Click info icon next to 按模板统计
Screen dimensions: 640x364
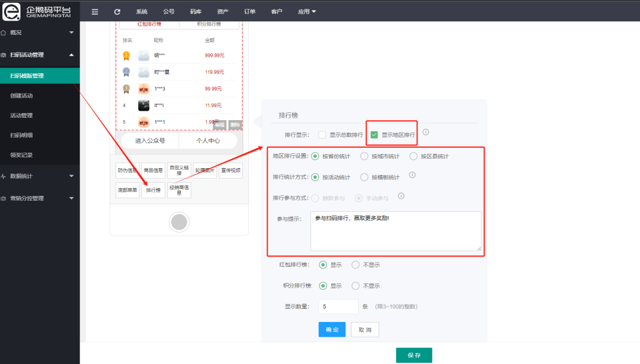412,175
